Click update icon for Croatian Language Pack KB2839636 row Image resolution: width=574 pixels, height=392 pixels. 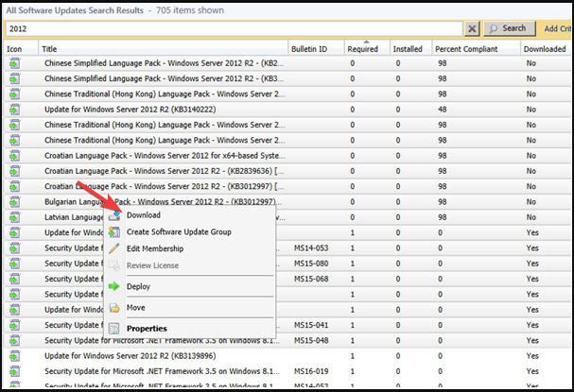[x=14, y=171]
